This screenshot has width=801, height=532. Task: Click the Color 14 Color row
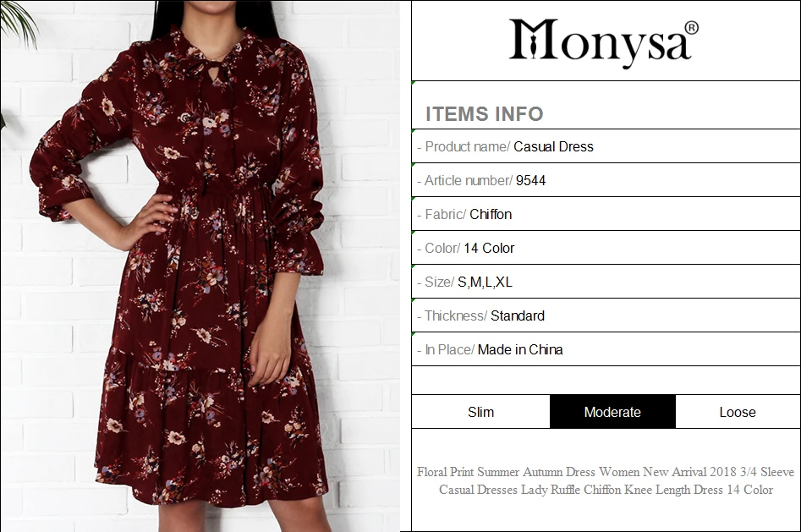(606, 248)
